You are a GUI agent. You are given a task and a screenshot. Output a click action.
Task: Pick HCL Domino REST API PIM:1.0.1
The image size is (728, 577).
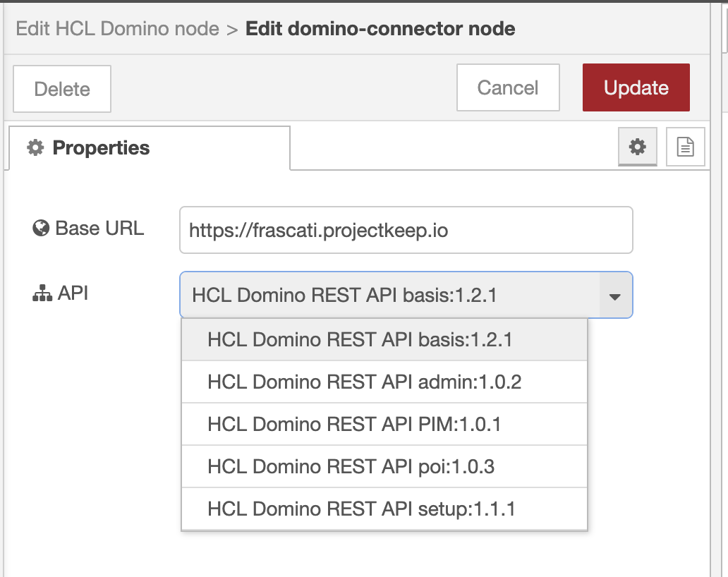384,424
